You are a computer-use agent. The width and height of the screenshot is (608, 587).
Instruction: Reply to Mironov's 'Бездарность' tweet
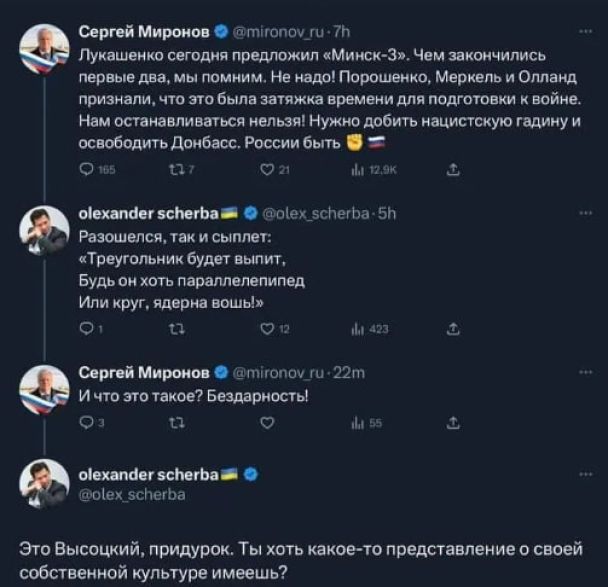(x=85, y=423)
